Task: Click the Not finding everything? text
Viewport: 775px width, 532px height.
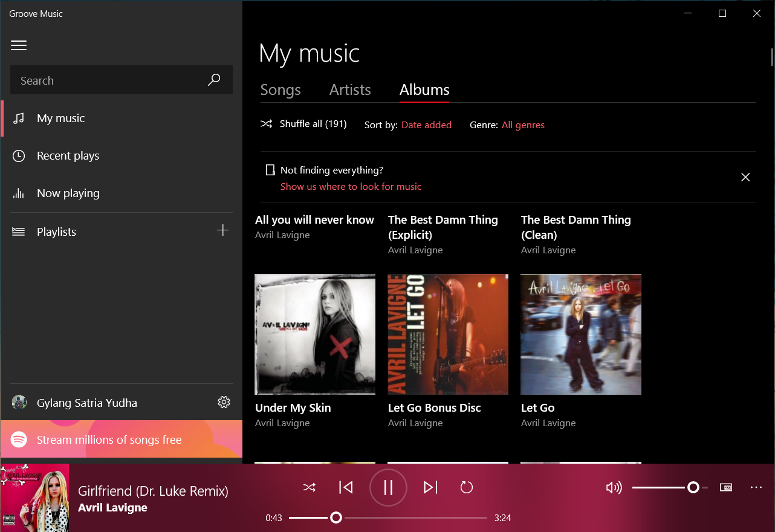Action: [332, 170]
